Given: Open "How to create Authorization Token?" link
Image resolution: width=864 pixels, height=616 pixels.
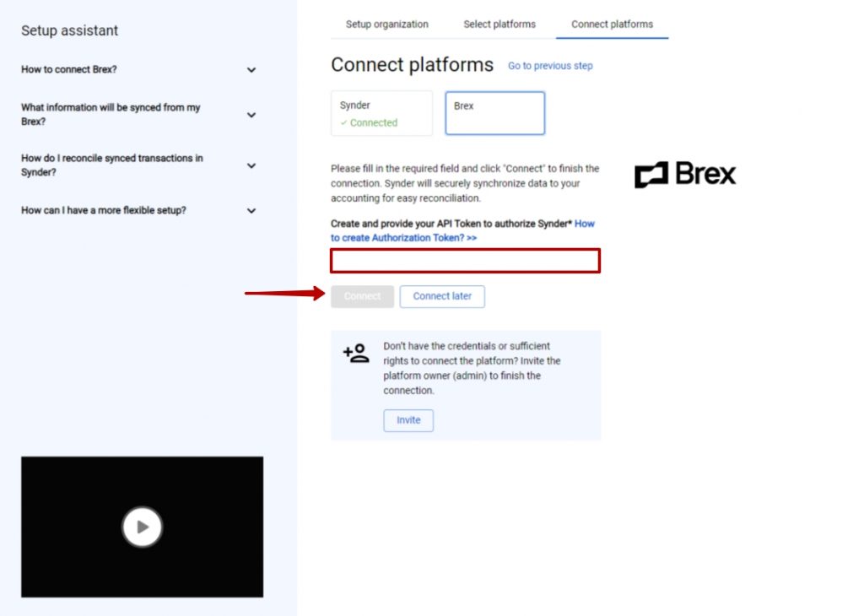Looking at the screenshot, I should pyautogui.click(x=463, y=231).
